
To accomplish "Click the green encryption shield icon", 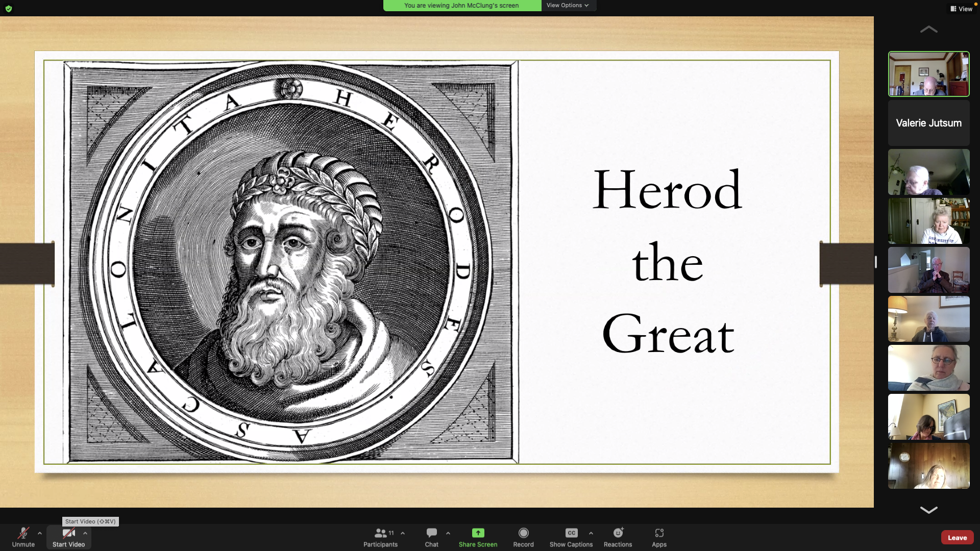I will pos(9,9).
